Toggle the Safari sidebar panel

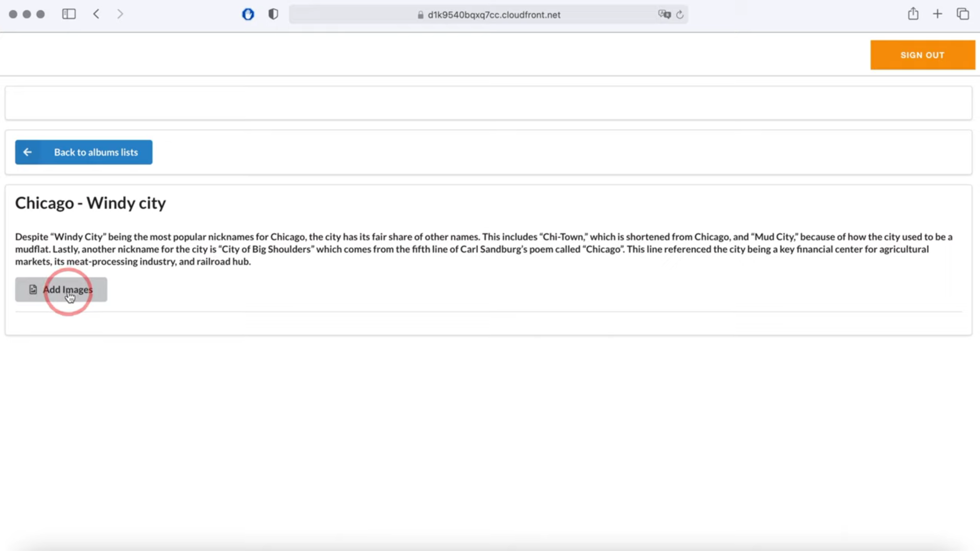point(69,14)
